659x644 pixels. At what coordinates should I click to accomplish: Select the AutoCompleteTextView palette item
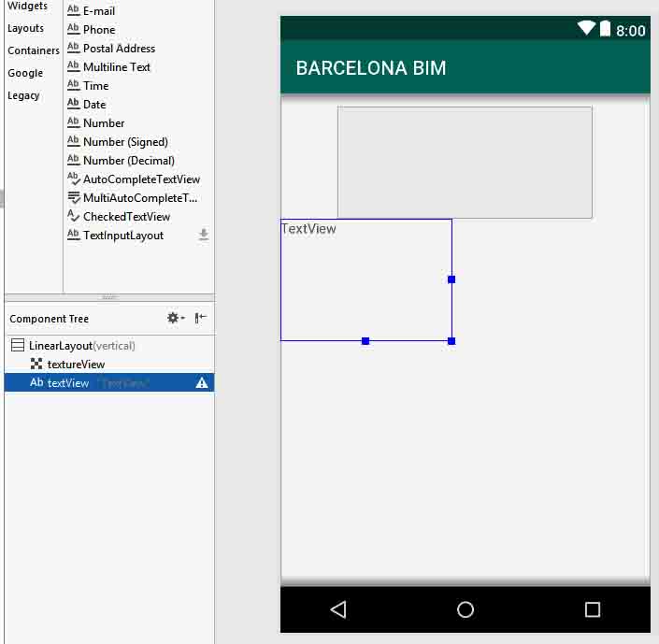tap(140, 179)
